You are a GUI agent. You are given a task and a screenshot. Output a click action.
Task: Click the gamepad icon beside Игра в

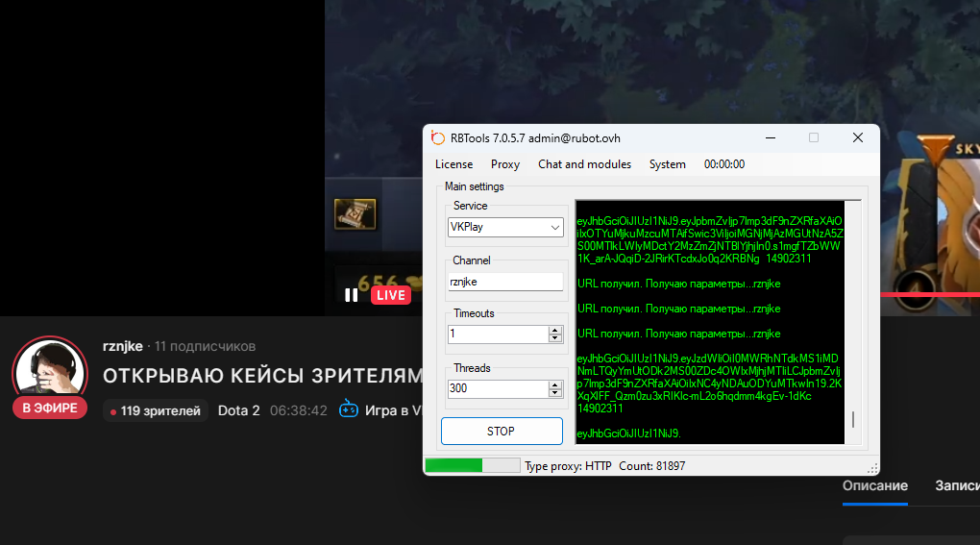349,410
